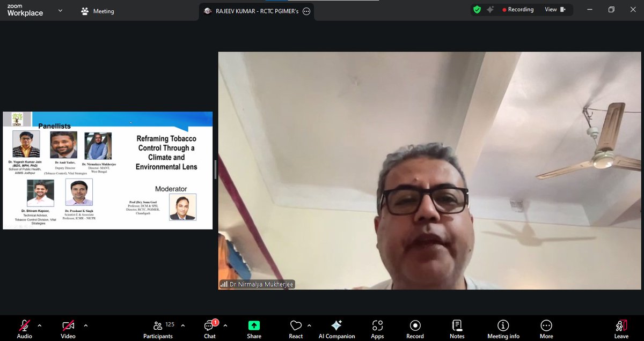Click the Panellists heading on slide
644x341 pixels.
tap(54, 126)
